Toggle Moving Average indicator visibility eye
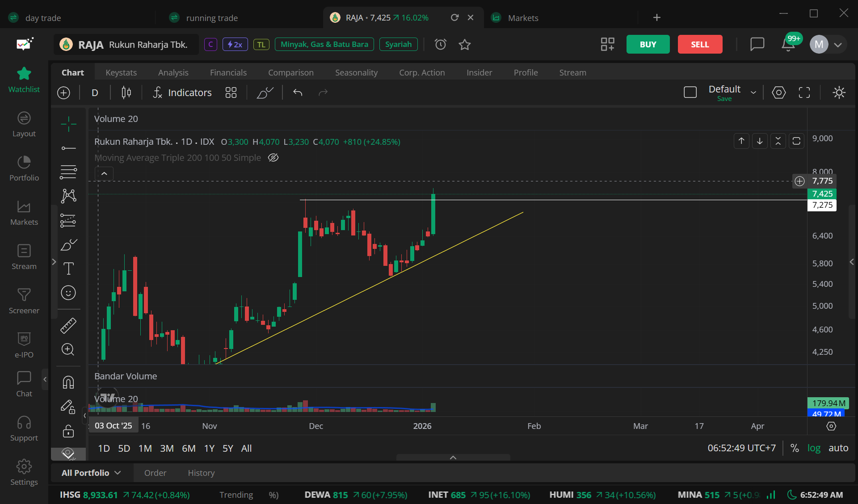Viewport: 858px width, 504px height. pyautogui.click(x=273, y=158)
